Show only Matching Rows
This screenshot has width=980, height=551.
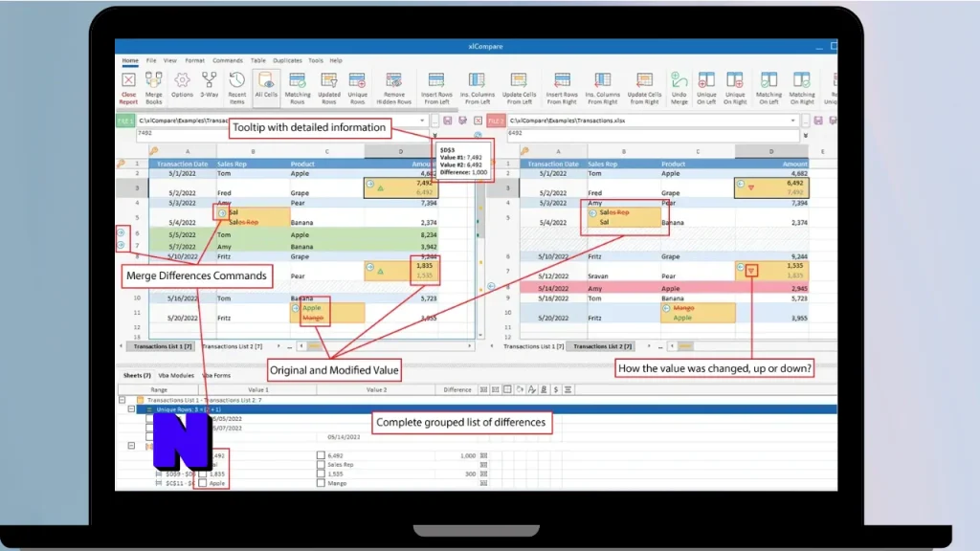pos(298,87)
